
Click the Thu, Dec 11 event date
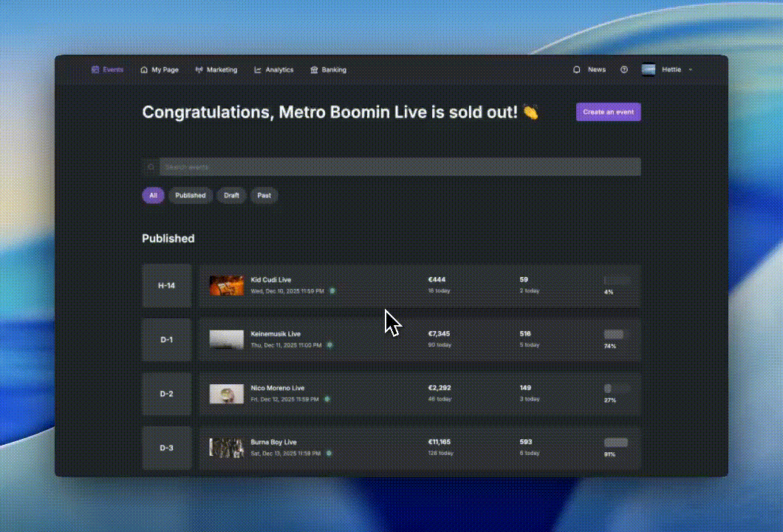[x=286, y=345]
